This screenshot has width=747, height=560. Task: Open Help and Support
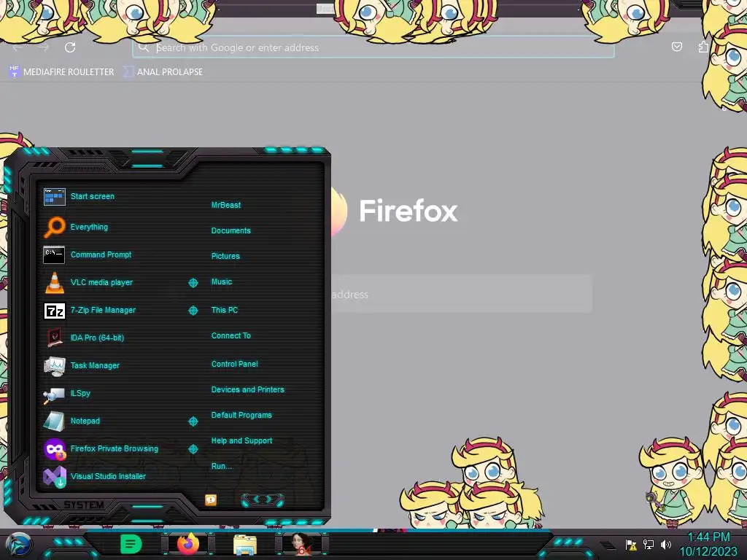241,441
